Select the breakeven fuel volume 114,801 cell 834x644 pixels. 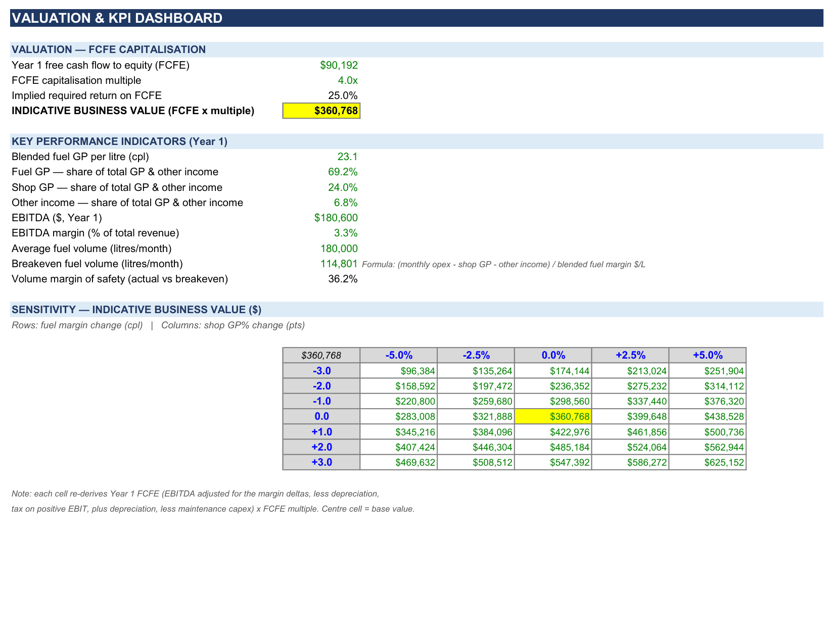(x=339, y=264)
